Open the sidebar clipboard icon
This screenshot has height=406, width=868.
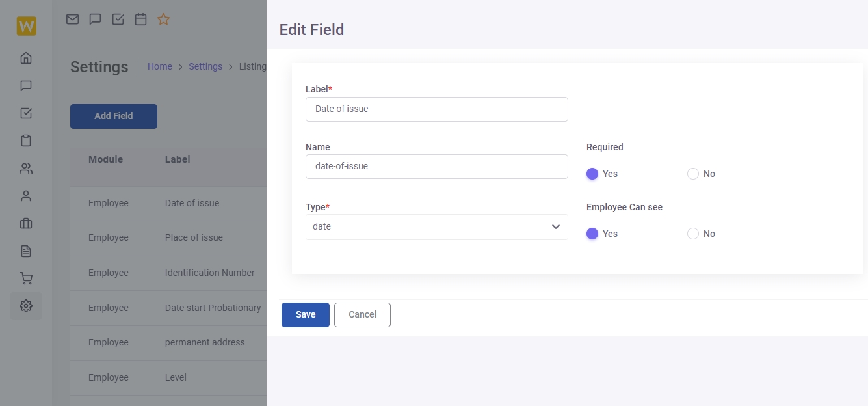(26, 141)
